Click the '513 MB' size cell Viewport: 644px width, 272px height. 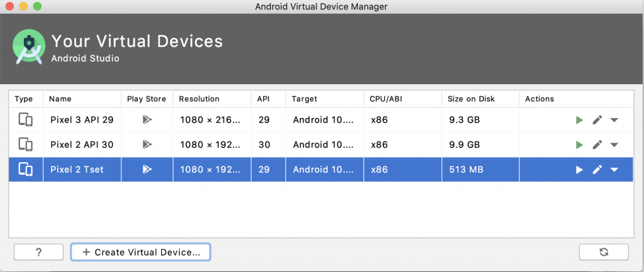click(x=480, y=170)
